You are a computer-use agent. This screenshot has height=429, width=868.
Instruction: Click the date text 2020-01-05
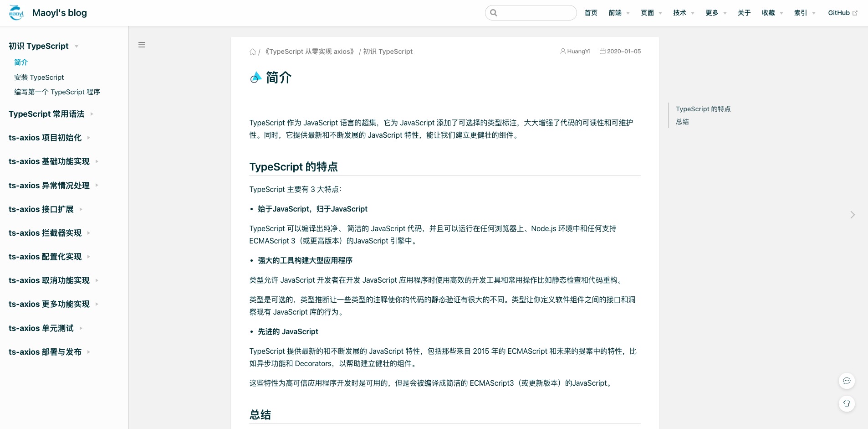(x=624, y=52)
